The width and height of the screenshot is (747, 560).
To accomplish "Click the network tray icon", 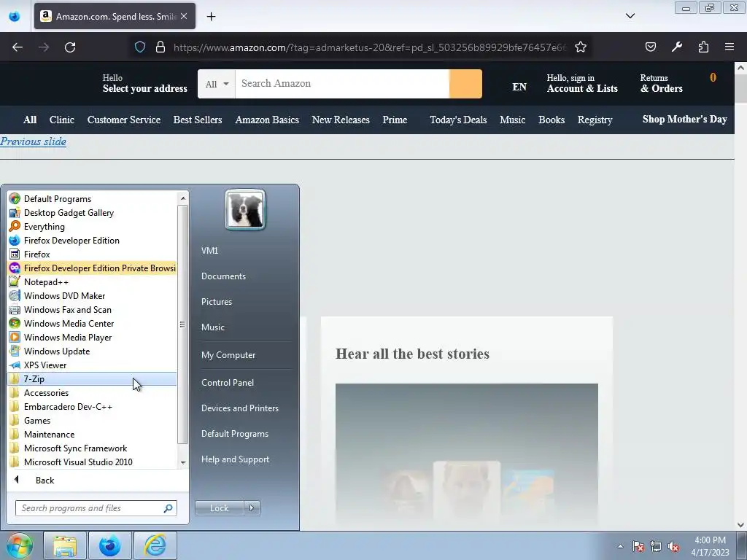I will pos(656,546).
